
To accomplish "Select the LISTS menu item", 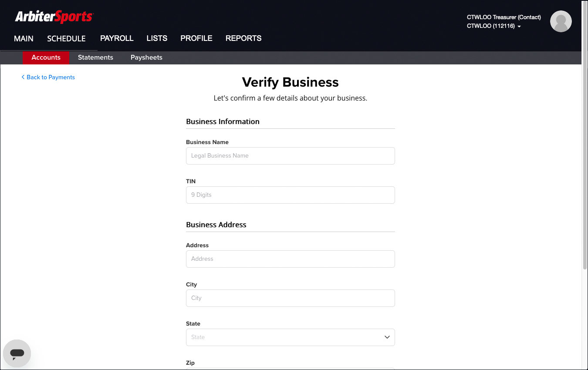I will [157, 38].
